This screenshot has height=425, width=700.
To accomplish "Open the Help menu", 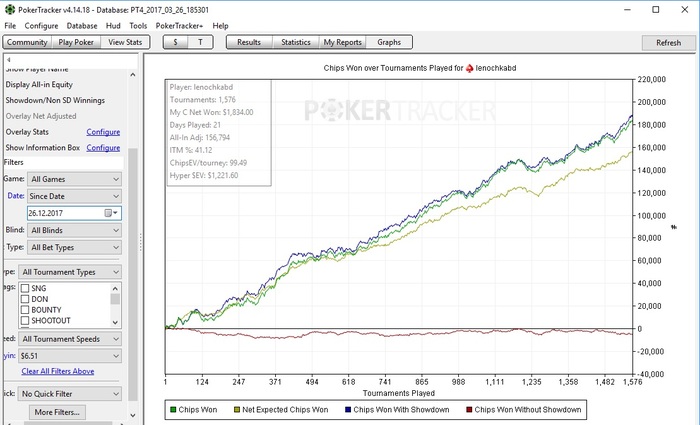I will [220, 26].
